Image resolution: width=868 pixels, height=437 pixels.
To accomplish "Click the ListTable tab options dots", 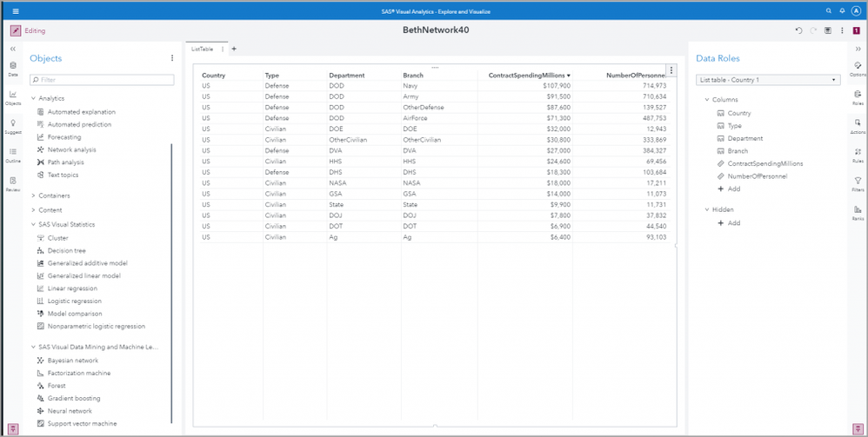I will tap(223, 50).
